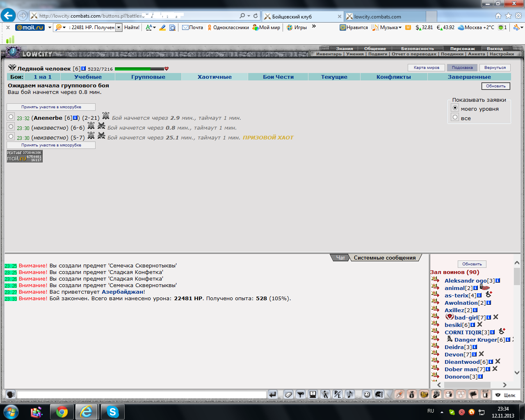This screenshot has width=525, height=420.
Task: Open the compass navigation icon
Action: click(399, 395)
